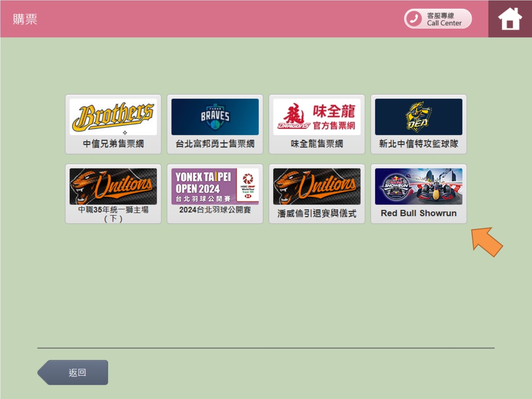Tap Unilions logo above 中職35年統一獅主場
532x399 pixels.
[113, 186]
